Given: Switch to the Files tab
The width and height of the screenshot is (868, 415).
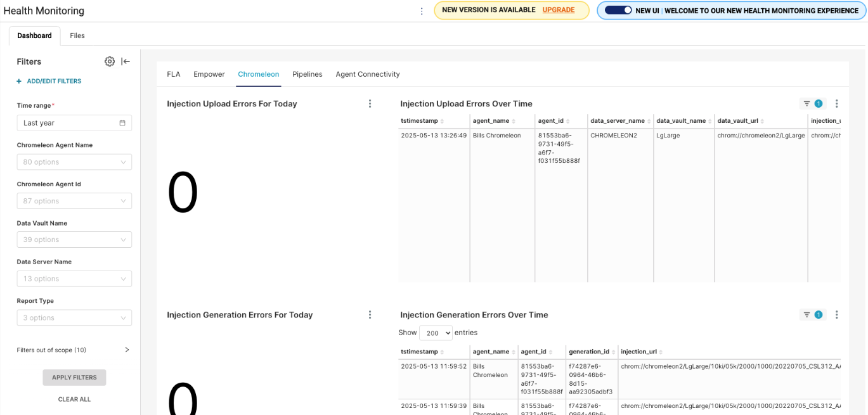Looking at the screenshot, I should click(x=77, y=35).
